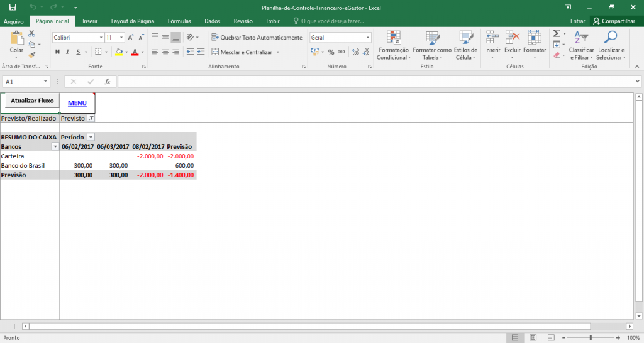Switch to the Dados tab
This screenshot has width=644, height=343.
click(x=213, y=21)
